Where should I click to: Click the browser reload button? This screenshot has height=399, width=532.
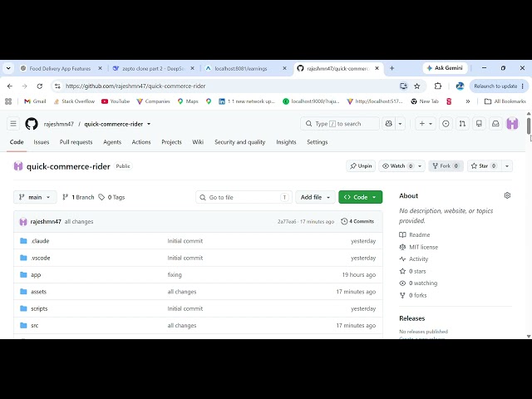[x=40, y=86]
